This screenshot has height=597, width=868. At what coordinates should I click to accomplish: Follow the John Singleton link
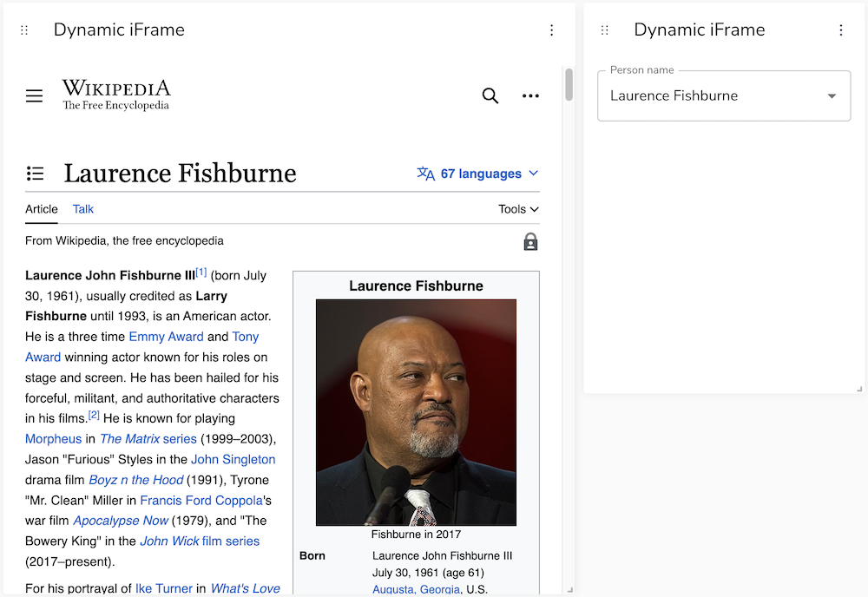233,459
